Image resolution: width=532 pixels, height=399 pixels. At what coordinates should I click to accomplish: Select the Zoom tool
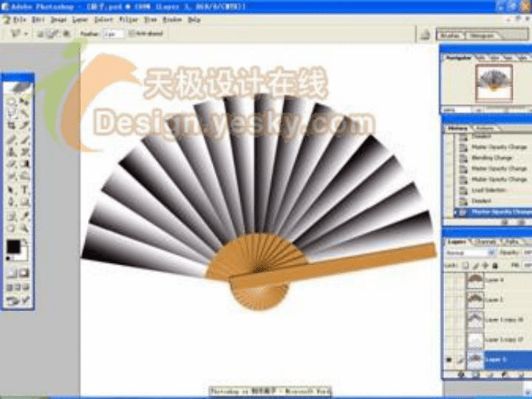24,228
